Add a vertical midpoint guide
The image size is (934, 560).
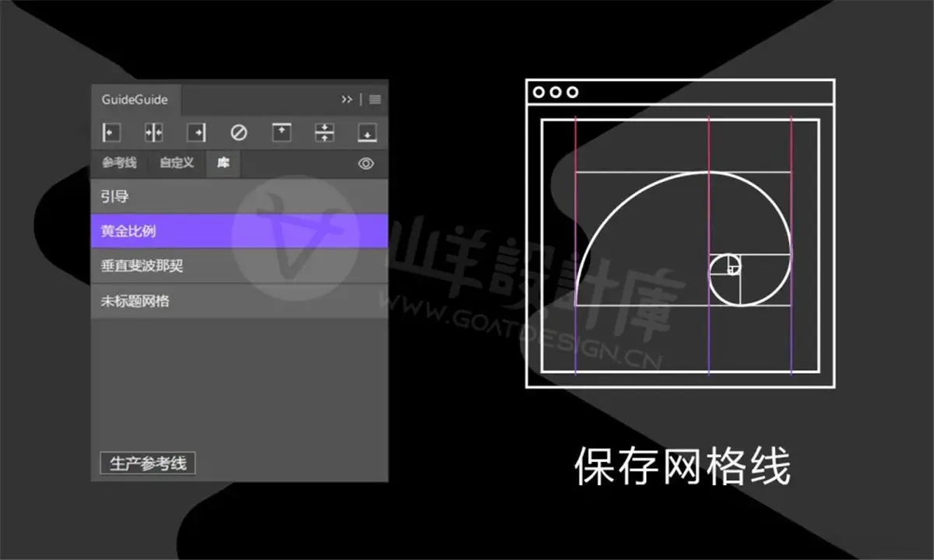pos(154,133)
